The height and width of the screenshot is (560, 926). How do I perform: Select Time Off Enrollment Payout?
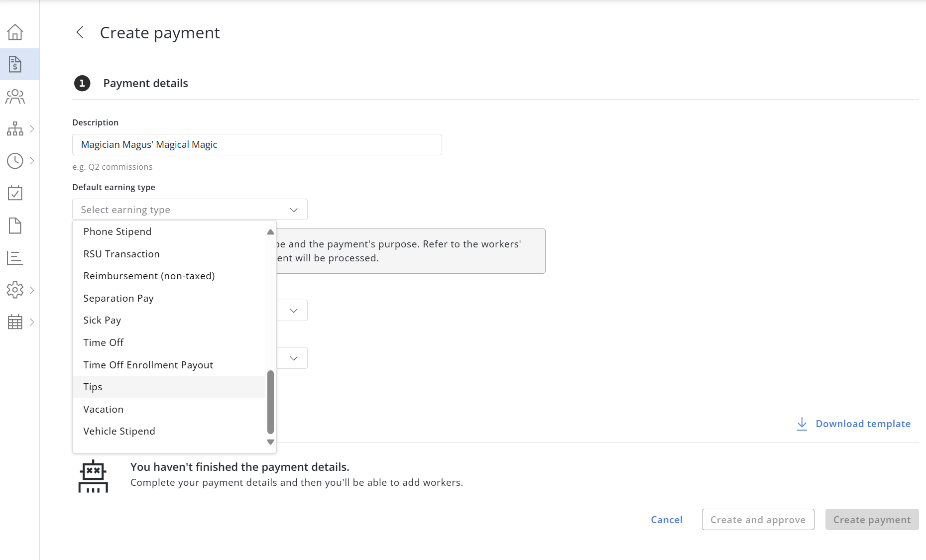click(169, 365)
